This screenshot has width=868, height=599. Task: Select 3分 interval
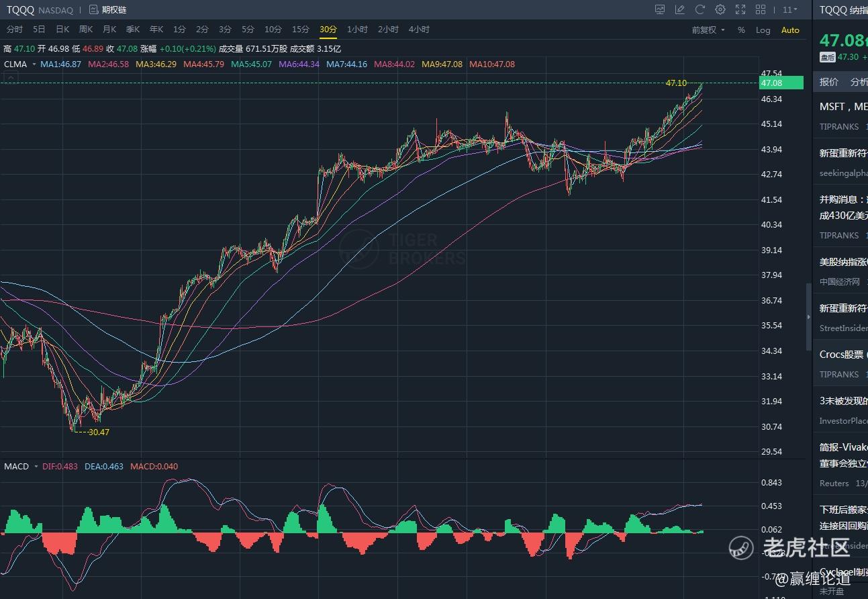[x=225, y=30]
